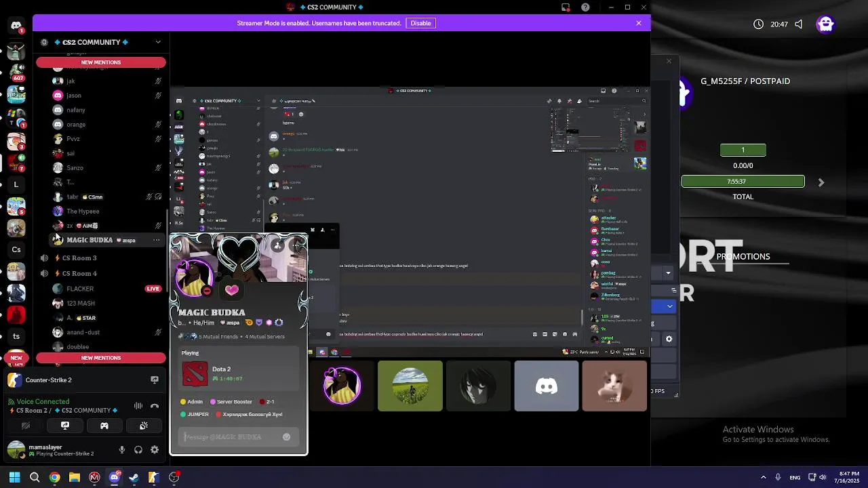Select voice user Pvvz

pos(107,139)
